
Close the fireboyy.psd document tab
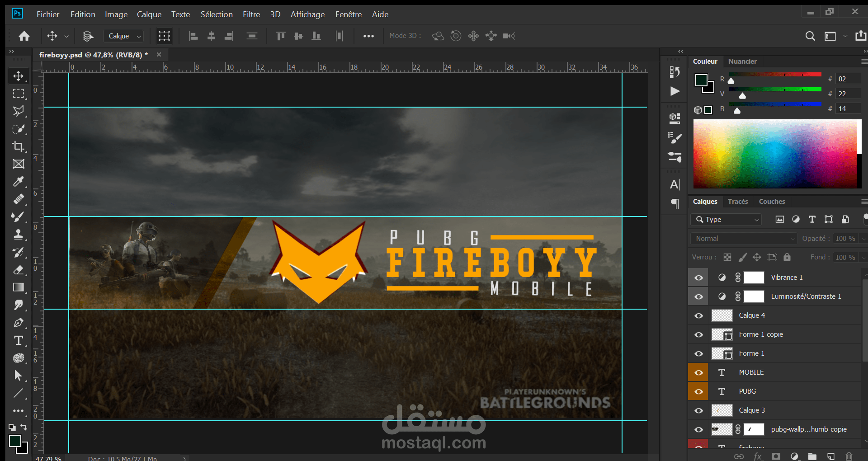point(159,55)
